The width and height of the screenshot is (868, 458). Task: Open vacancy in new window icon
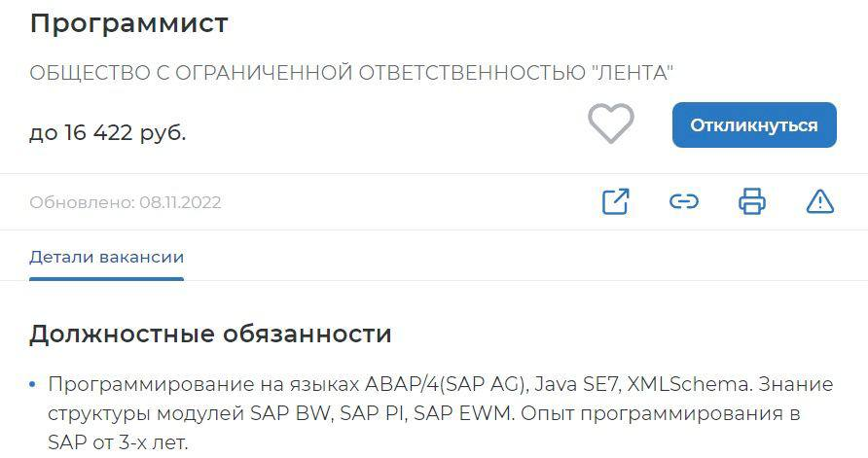[616, 201]
